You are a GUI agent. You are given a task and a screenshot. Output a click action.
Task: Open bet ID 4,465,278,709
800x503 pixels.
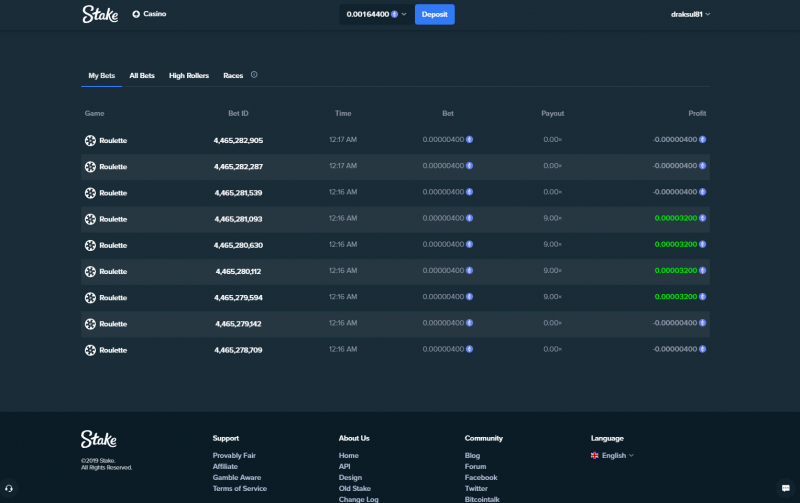238,350
